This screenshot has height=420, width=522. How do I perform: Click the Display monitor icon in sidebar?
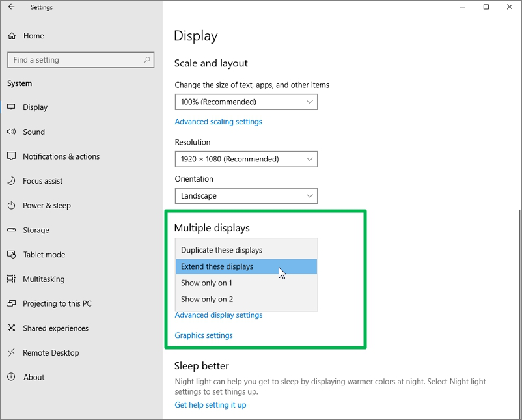coord(11,107)
